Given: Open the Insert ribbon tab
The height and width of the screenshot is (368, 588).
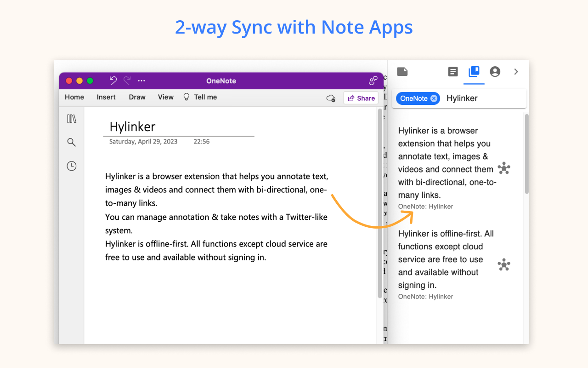Looking at the screenshot, I should click(106, 97).
